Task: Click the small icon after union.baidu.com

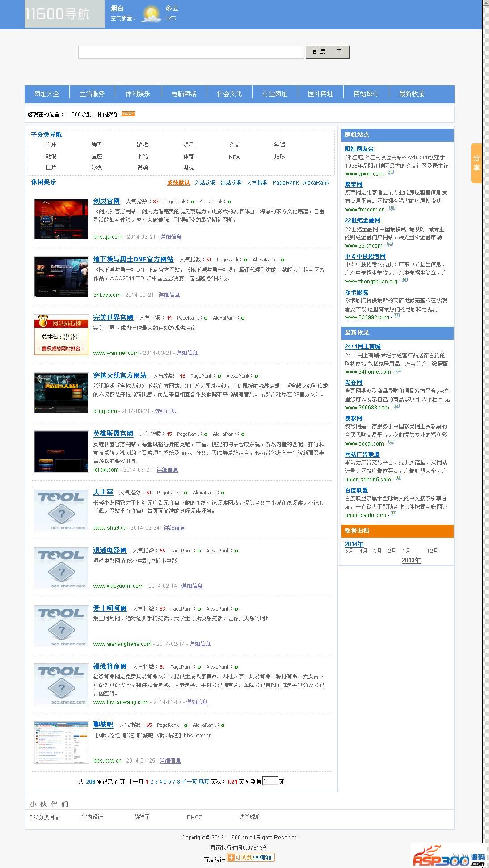Action: click(393, 514)
